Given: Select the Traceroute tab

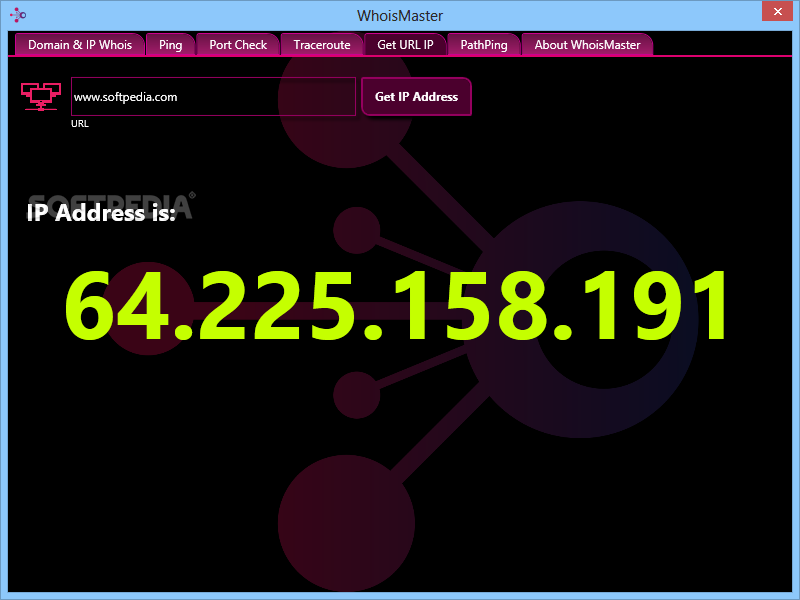Looking at the screenshot, I should tap(322, 45).
